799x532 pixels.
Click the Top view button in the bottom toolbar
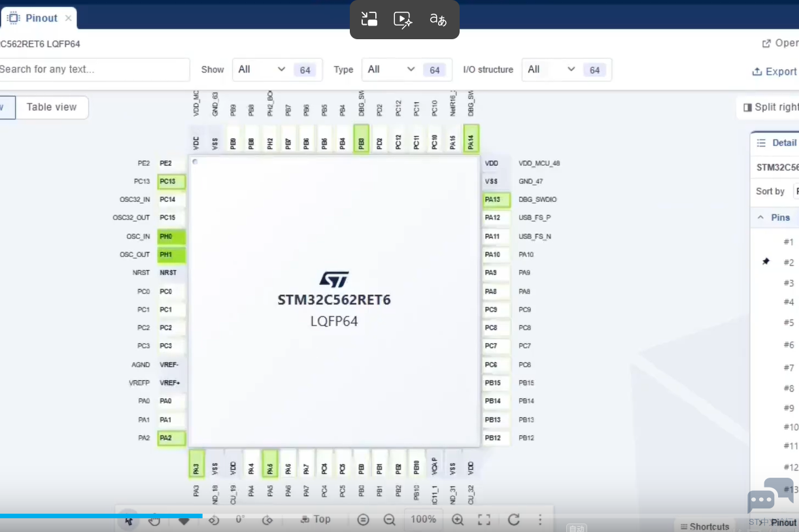coord(315,520)
